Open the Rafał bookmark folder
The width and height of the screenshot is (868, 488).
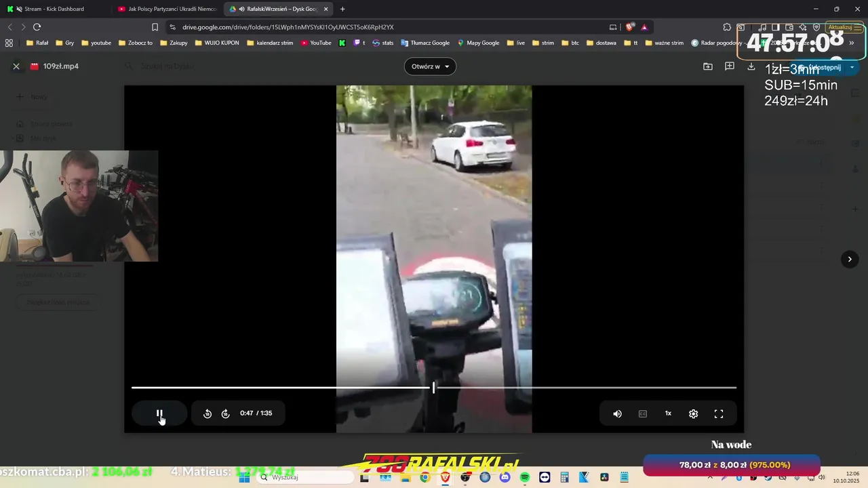[37, 43]
